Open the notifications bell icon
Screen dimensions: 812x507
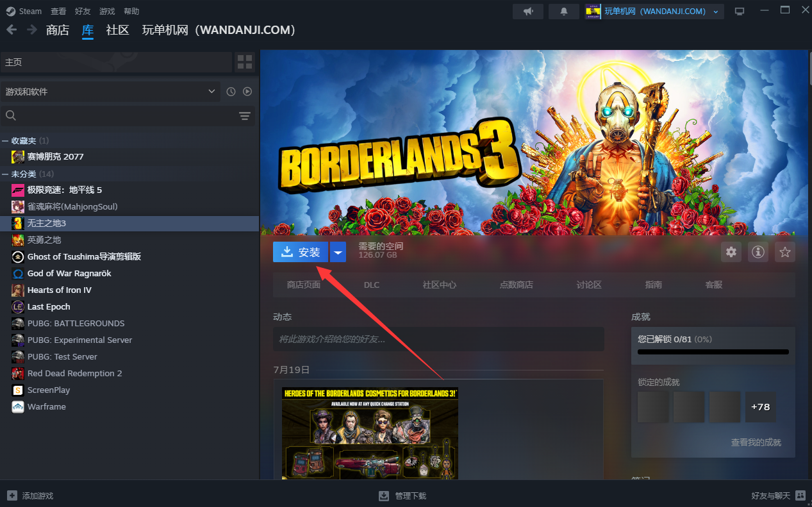[x=563, y=11]
